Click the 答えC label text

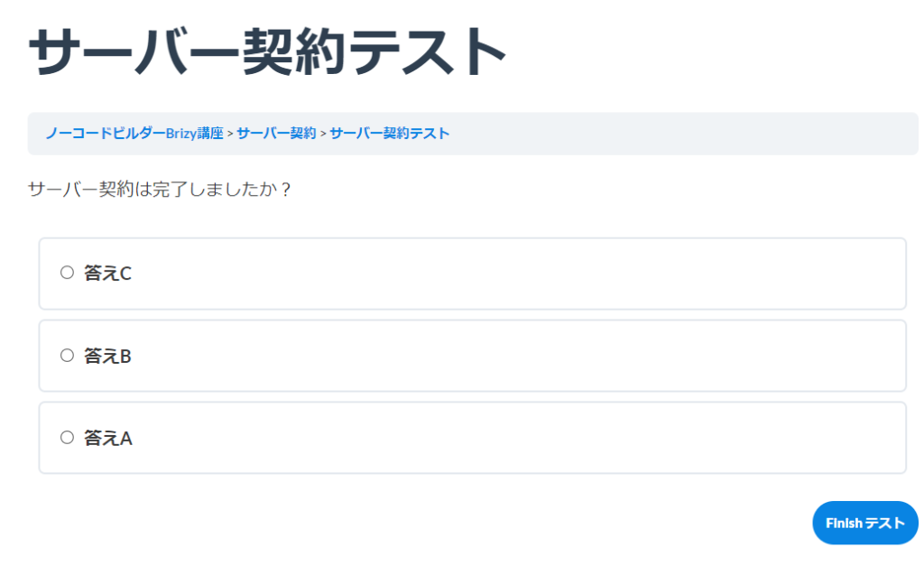pos(107,274)
